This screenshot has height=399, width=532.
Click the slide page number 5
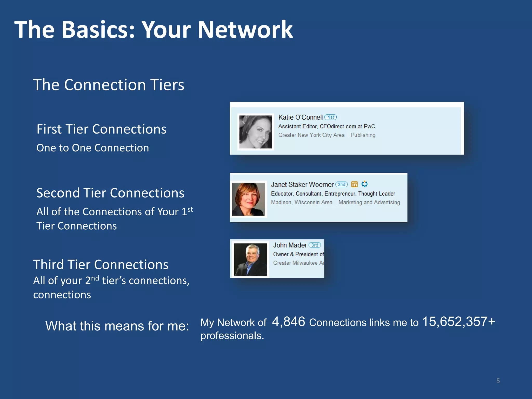pyautogui.click(x=498, y=381)
